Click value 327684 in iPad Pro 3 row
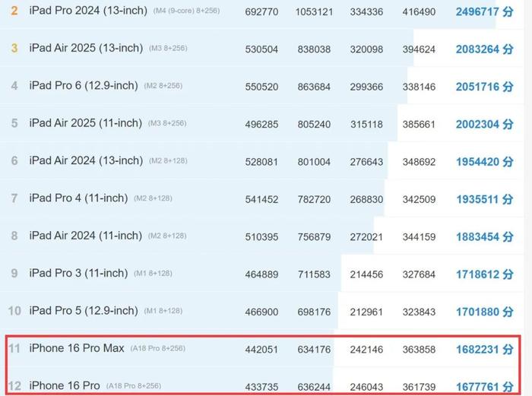 pos(419,274)
